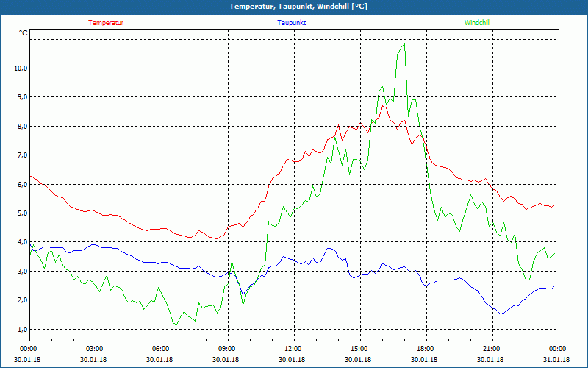Click the blue Taupunkt minimum after 21:00
Image resolution: width=588 pixels, height=368 pixels.
tap(501, 314)
